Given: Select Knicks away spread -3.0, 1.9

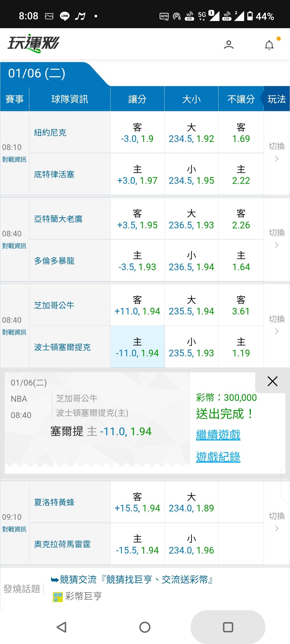Looking at the screenshot, I should [x=137, y=133].
